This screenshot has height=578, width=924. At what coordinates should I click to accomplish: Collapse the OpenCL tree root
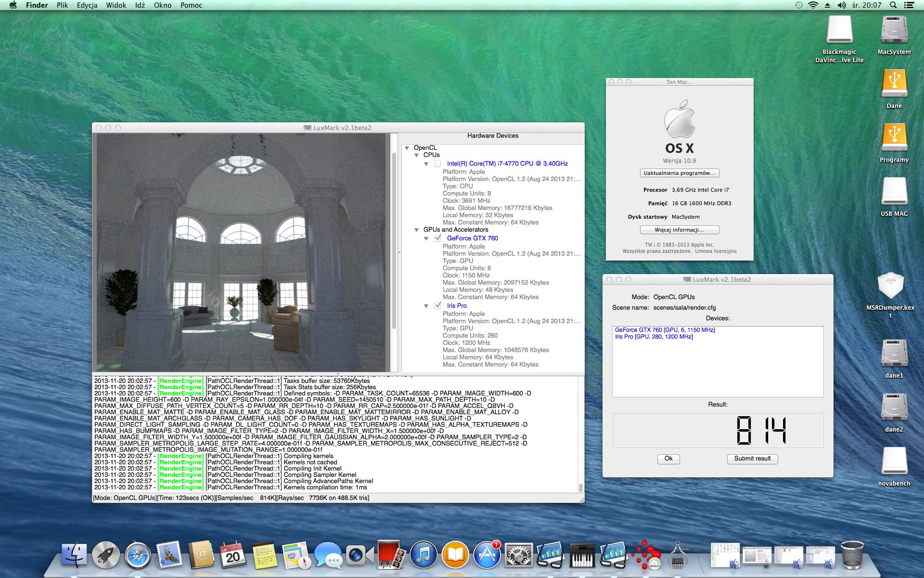(x=407, y=148)
